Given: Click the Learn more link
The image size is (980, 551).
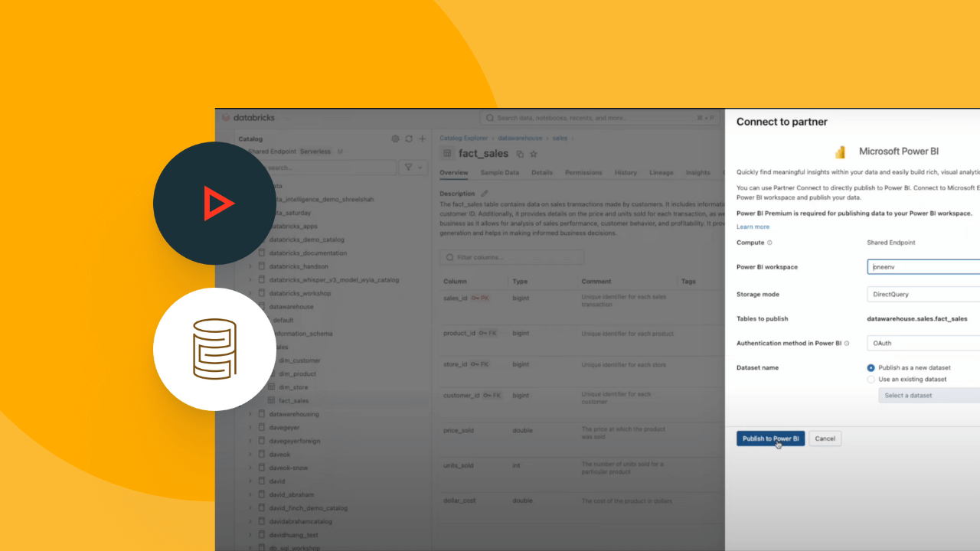Looking at the screenshot, I should tap(753, 227).
